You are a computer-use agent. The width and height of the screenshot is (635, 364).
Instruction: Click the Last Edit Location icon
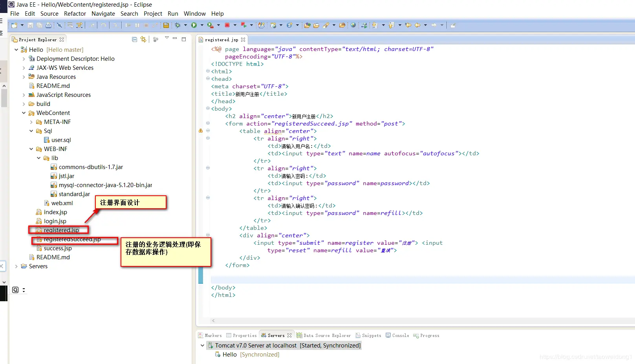click(408, 25)
